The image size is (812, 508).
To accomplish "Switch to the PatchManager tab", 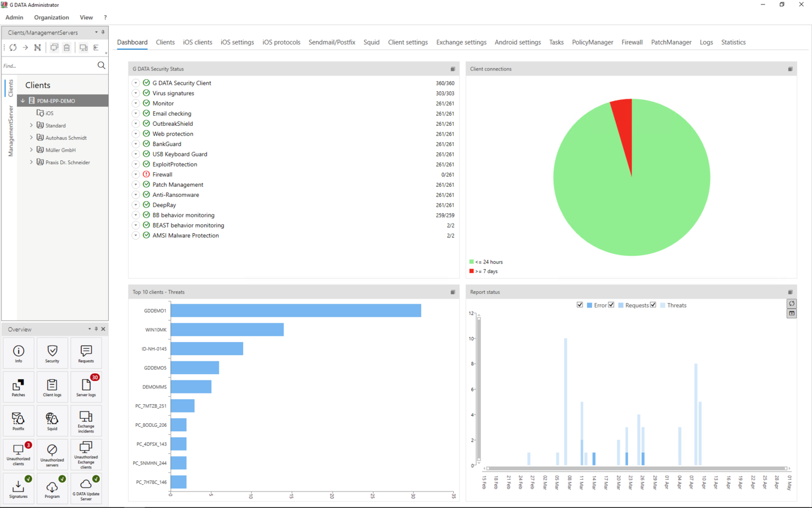I will (x=671, y=42).
